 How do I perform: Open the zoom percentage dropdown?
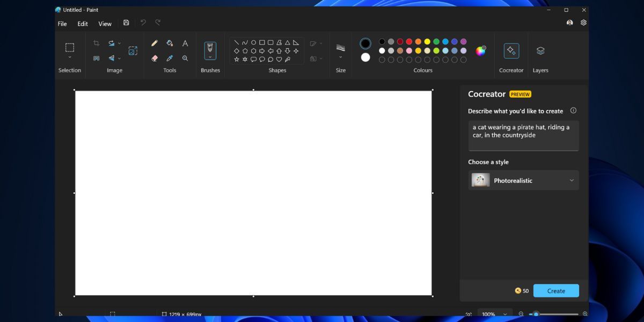pos(494,314)
